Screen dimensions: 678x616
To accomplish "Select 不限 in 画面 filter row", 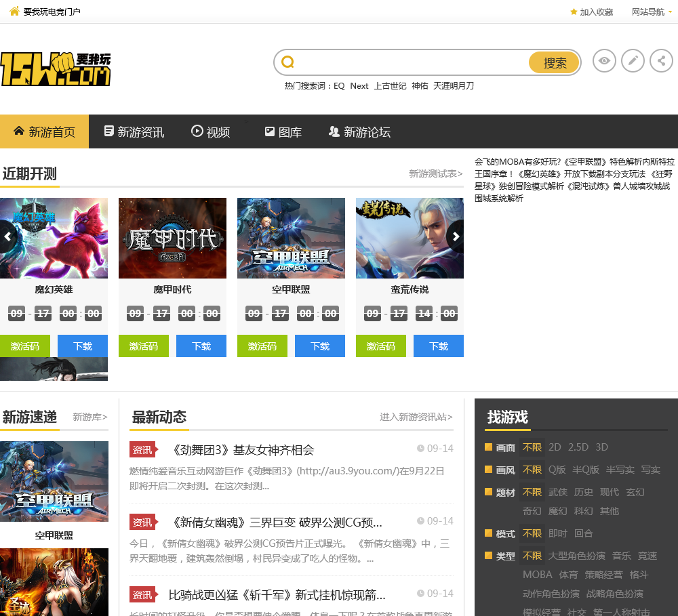I will click(x=532, y=447).
